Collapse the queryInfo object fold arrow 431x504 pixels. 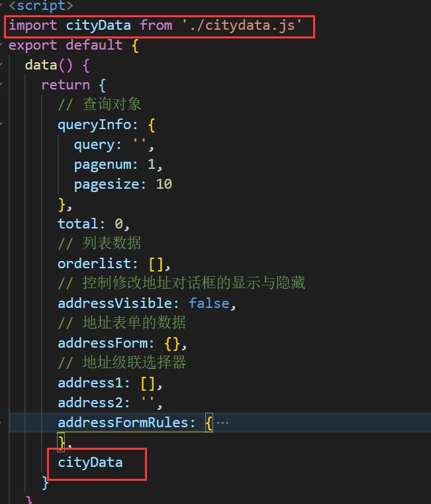2,125
